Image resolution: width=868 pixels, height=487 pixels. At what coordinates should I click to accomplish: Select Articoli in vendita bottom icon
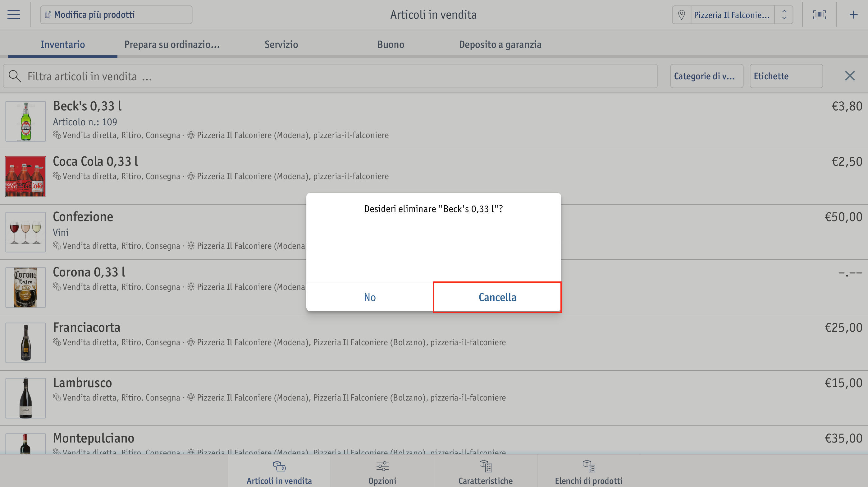pyautogui.click(x=279, y=467)
